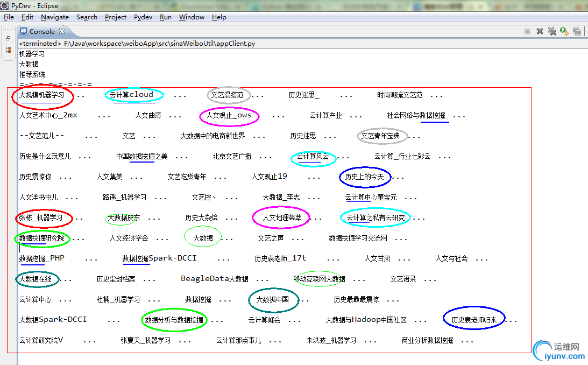Click the text '张夏天_机器学习'
The image size is (588, 365).
pos(145,340)
